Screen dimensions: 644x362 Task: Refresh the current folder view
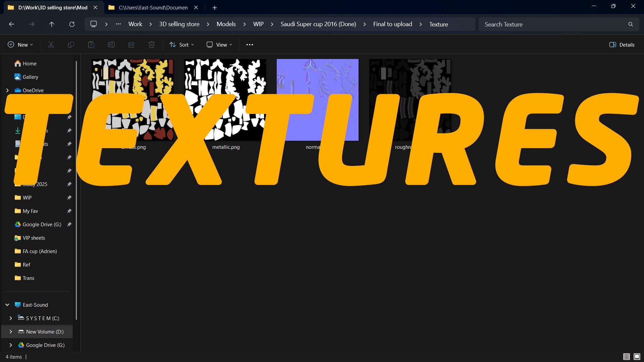click(72, 24)
